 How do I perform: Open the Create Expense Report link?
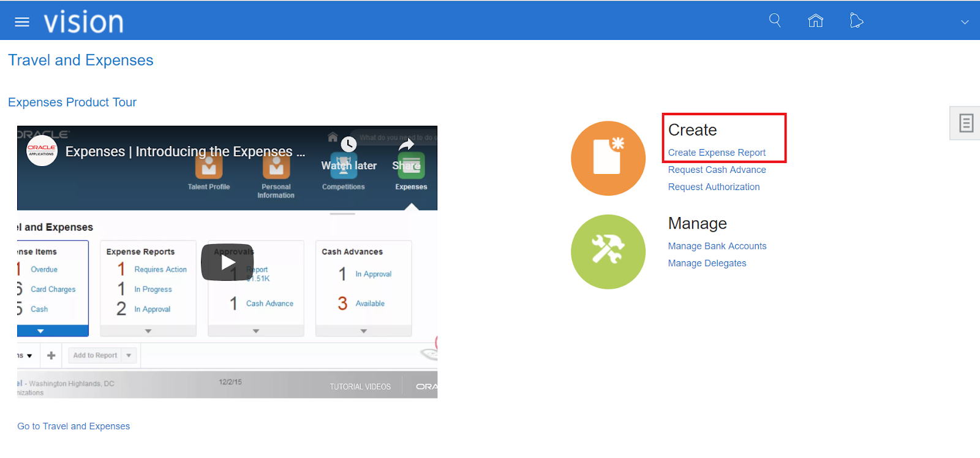[x=717, y=153]
